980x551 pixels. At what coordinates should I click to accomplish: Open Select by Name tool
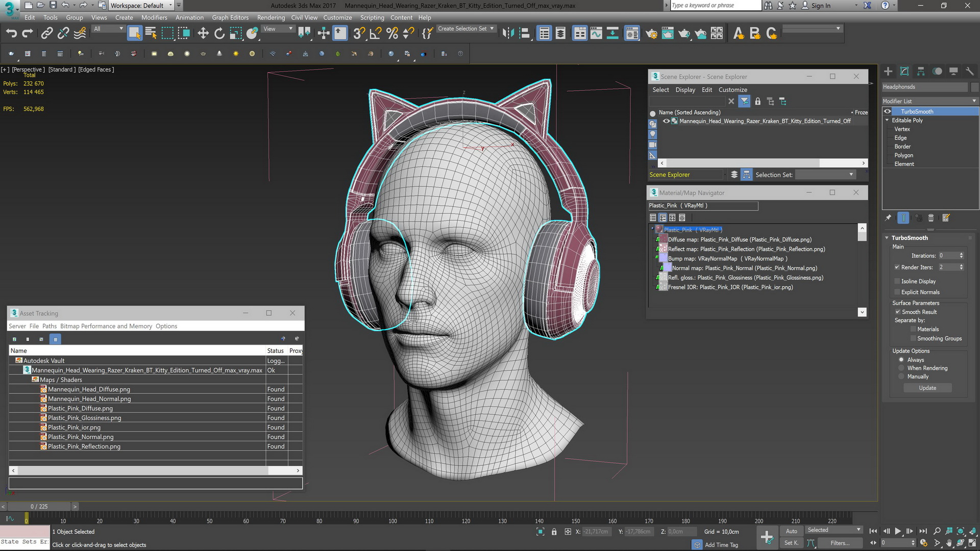[151, 34]
